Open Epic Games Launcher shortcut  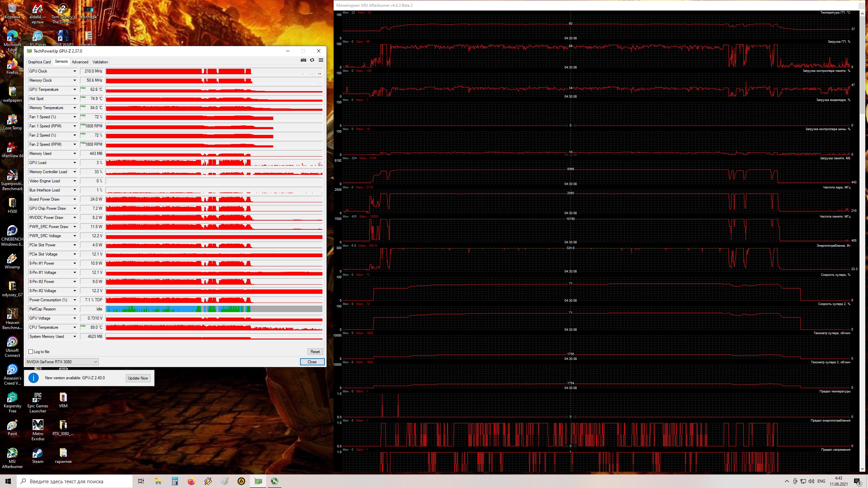tap(38, 398)
